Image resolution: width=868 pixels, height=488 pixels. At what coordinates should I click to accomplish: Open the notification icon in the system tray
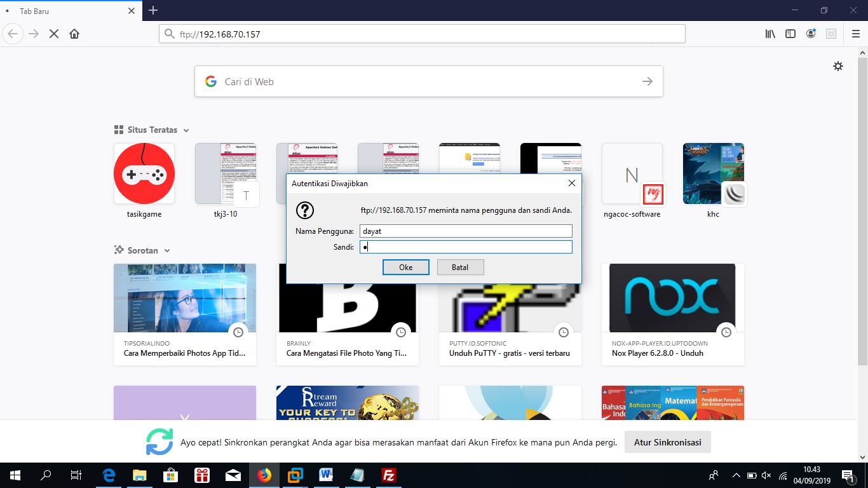pyautogui.click(x=848, y=475)
